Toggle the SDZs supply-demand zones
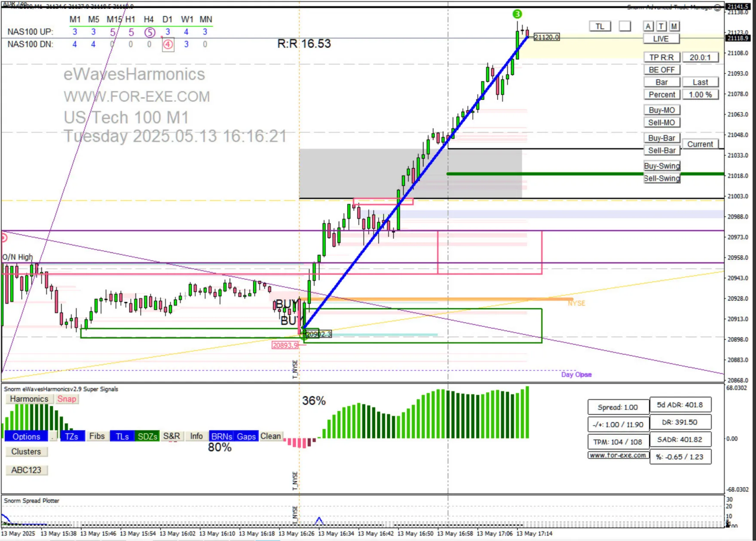 (148, 436)
